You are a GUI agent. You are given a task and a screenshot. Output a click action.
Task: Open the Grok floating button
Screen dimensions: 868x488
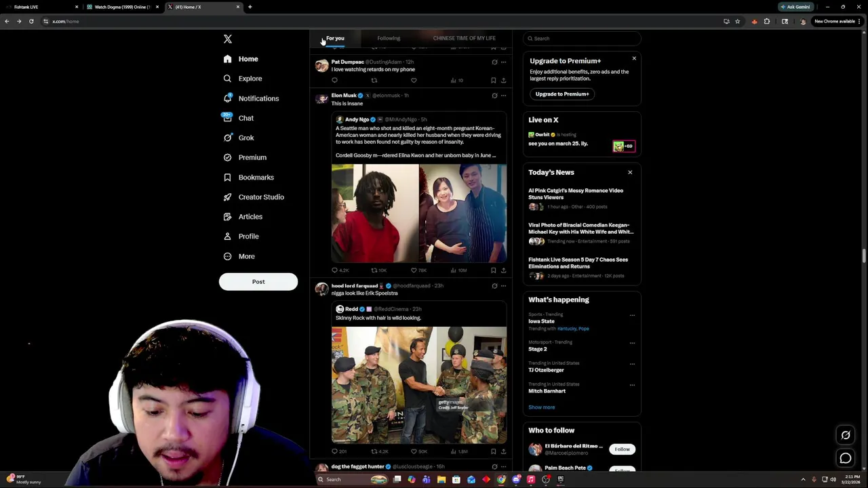pyautogui.click(x=846, y=436)
